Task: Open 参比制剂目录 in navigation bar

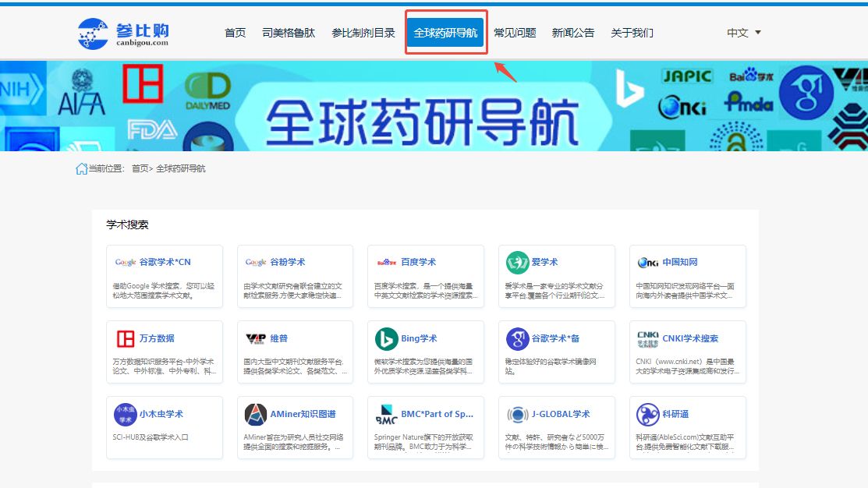Action: pos(363,33)
